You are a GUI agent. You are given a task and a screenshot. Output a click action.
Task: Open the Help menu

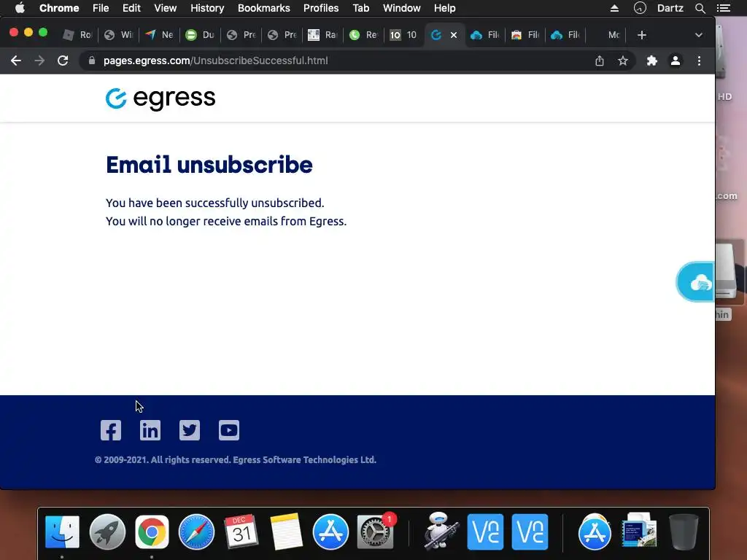pyautogui.click(x=444, y=8)
